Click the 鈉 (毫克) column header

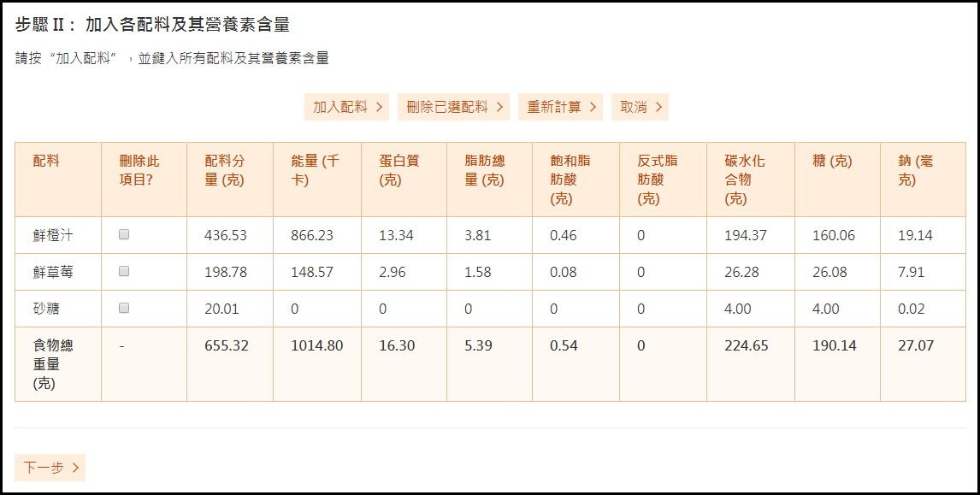point(915,170)
